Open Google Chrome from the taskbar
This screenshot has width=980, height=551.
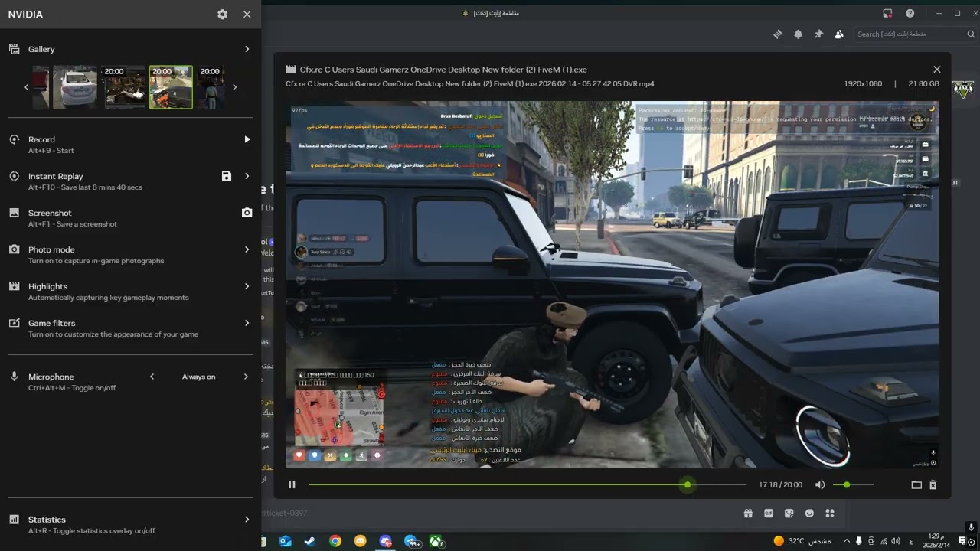tap(335, 541)
